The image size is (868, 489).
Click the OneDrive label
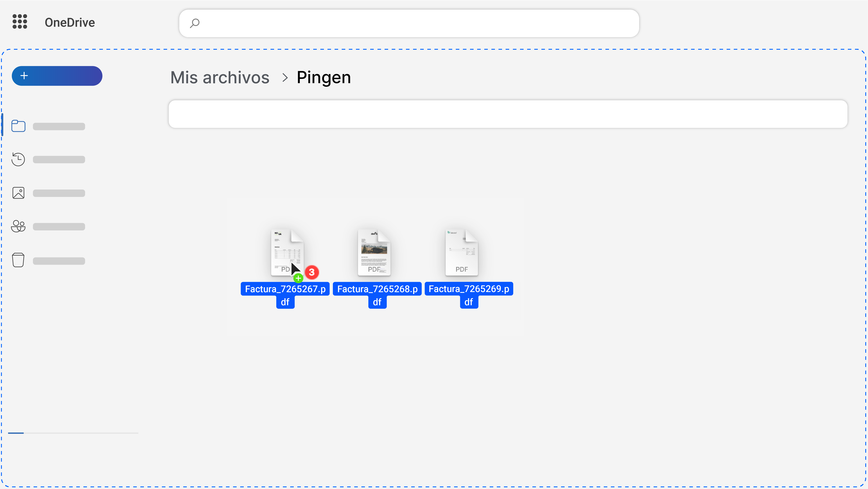[x=69, y=22]
